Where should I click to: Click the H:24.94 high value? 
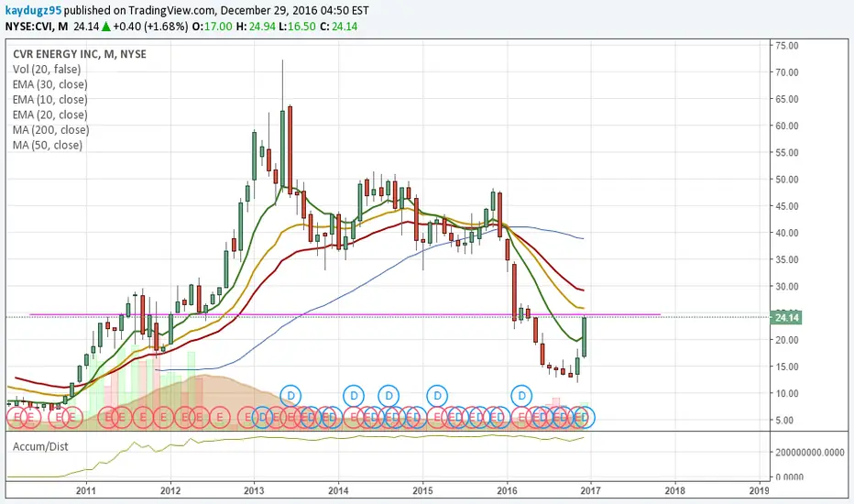tap(256, 27)
